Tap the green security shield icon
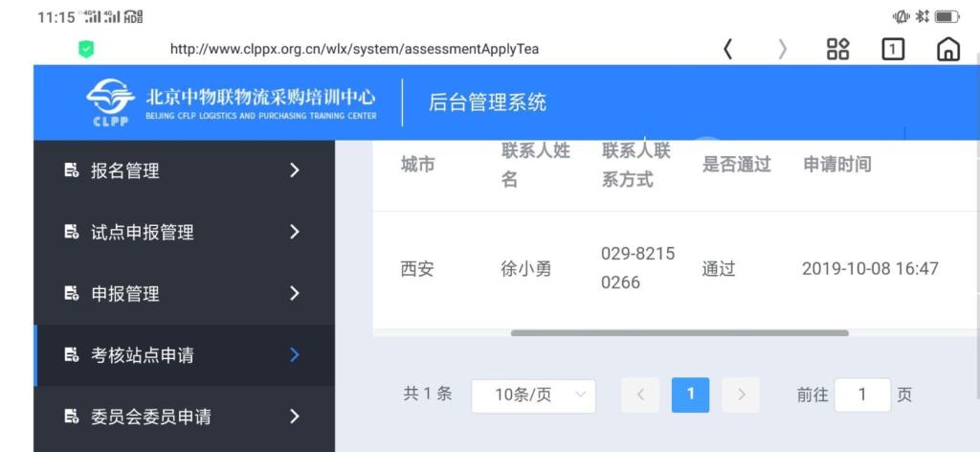 tap(86, 49)
